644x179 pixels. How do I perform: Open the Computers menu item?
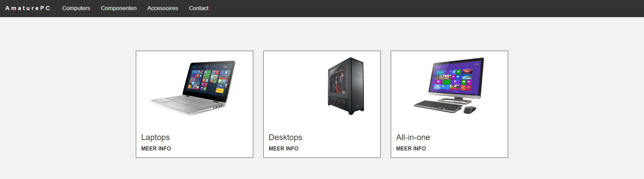[x=76, y=8]
